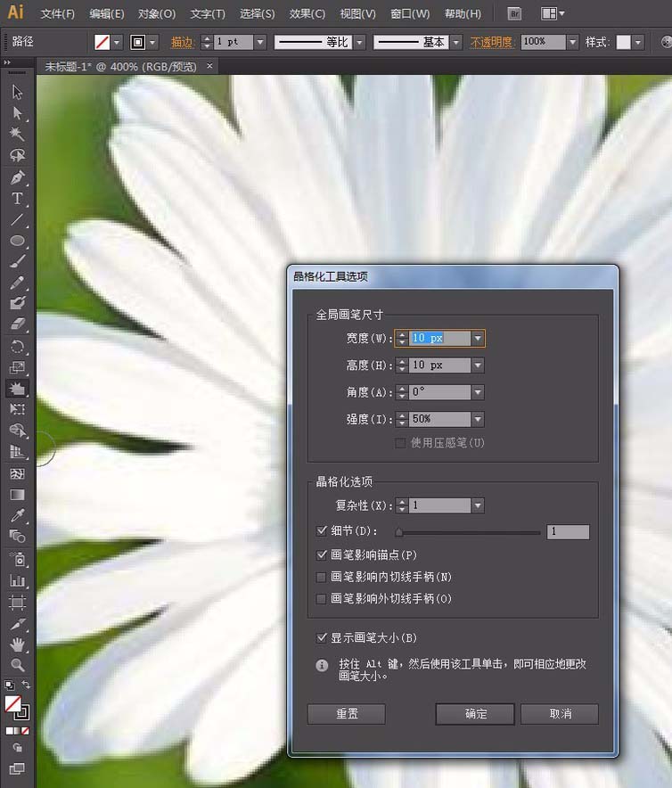Open Adobe Bridge via Br icon
The width and height of the screenshot is (672, 788).
coord(514,13)
